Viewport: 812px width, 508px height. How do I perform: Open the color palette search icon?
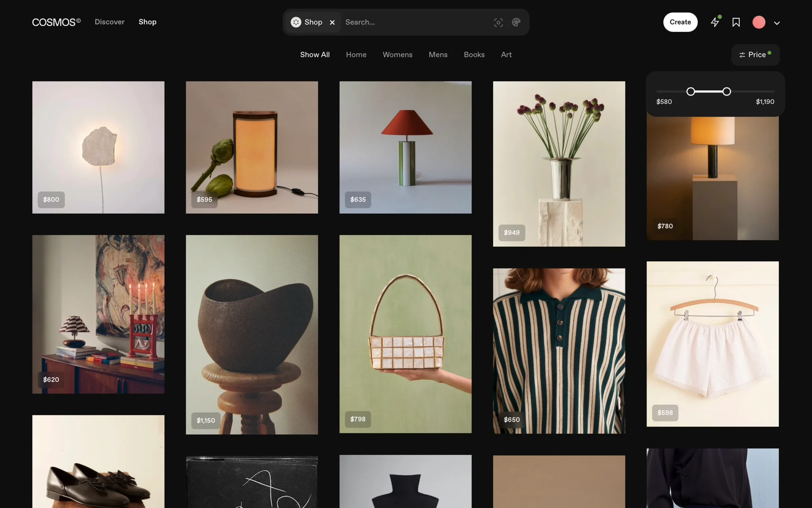coord(516,22)
